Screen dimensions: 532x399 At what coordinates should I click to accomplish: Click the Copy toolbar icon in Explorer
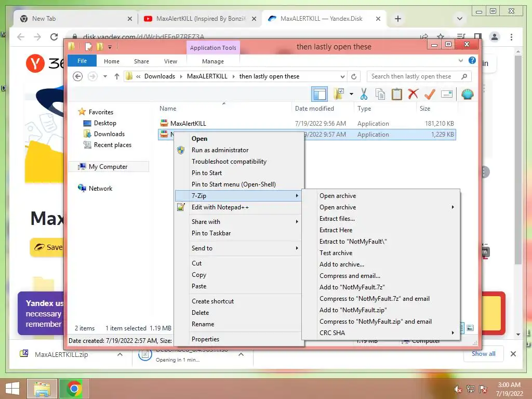point(380,94)
